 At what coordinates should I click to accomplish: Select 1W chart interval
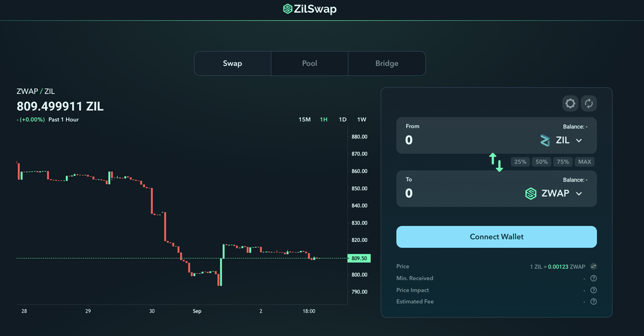[361, 120]
